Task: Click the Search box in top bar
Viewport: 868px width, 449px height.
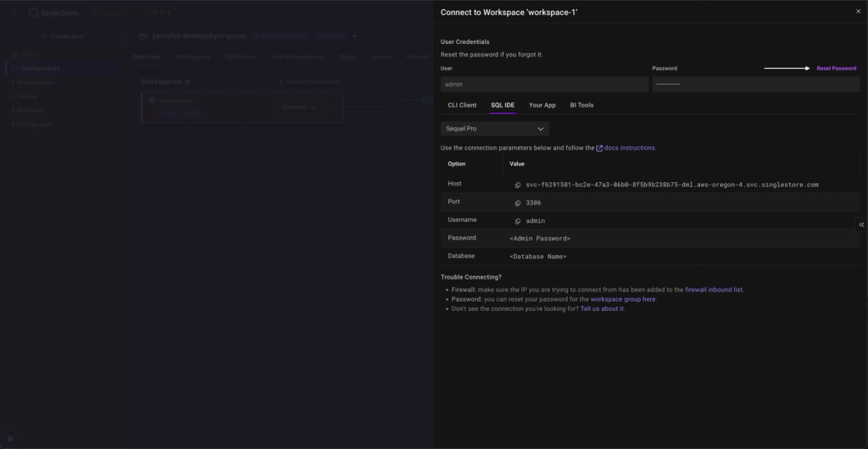Action: [x=133, y=12]
